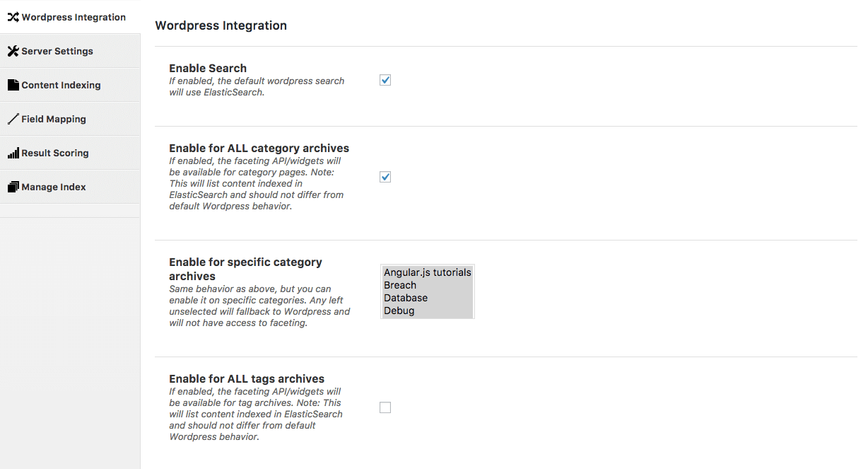Screen dimensions: 868x469
Task: Click the Wordpress Integration shuffle icon
Action: point(13,17)
